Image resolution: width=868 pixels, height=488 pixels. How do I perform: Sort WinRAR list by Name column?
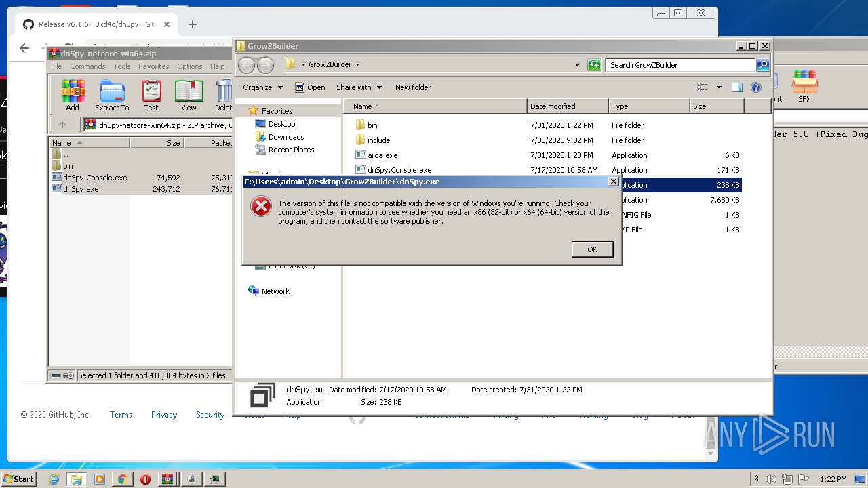pos(90,143)
